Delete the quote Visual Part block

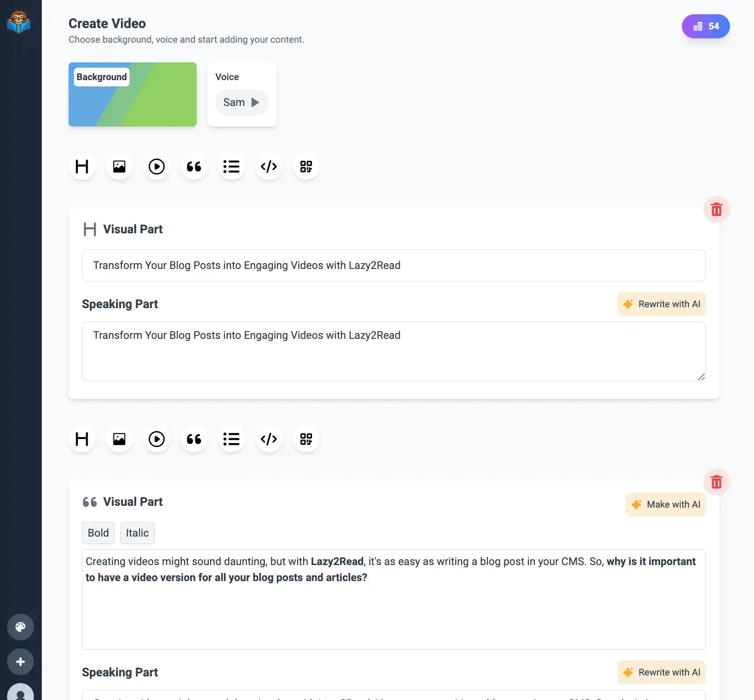tap(717, 482)
